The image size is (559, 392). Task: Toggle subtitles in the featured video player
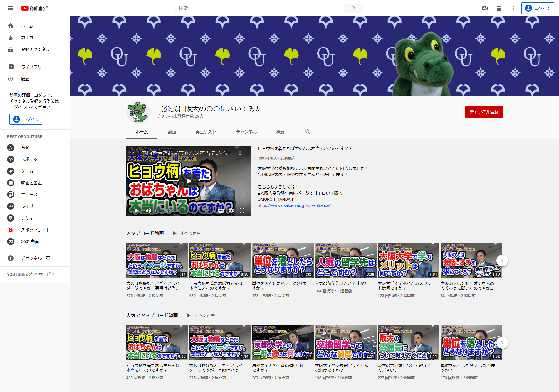[x=221, y=211]
